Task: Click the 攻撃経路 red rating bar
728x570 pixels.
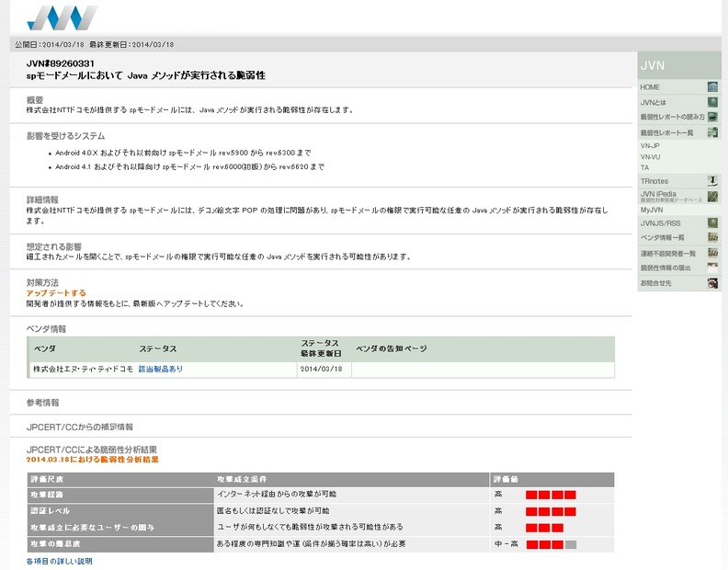Action: pyautogui.click(x=551, y=495)
